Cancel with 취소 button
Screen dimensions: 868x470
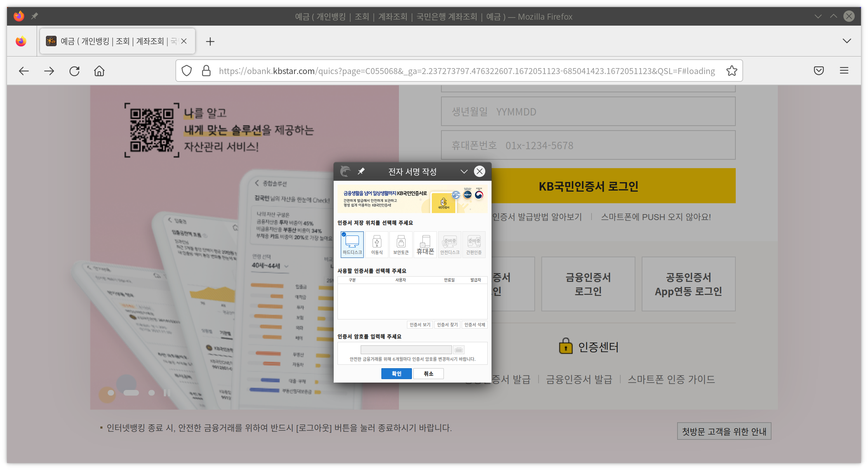tap(428, 373)
